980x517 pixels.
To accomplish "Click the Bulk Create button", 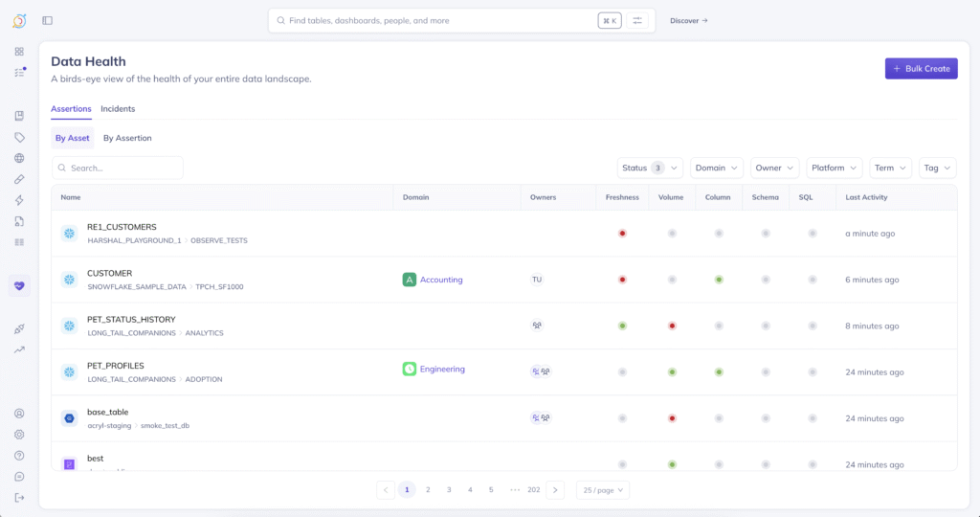I will (x=921, y=68).
